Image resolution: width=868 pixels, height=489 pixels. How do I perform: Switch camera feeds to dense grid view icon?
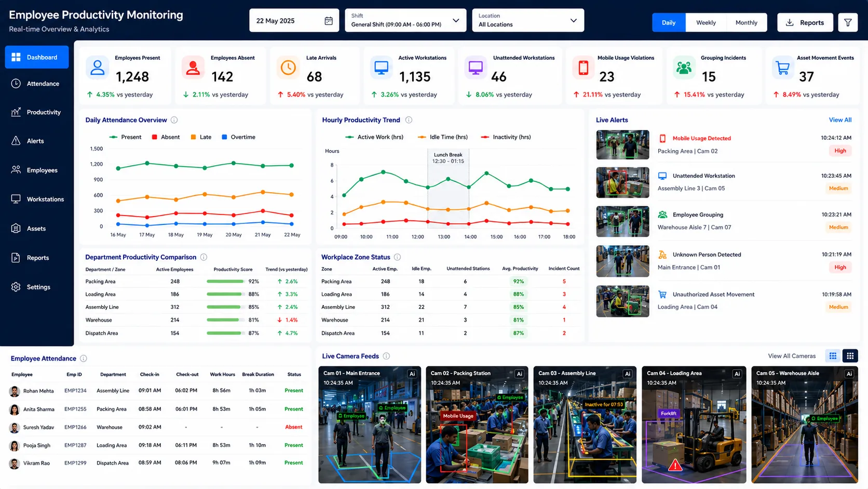850,356
